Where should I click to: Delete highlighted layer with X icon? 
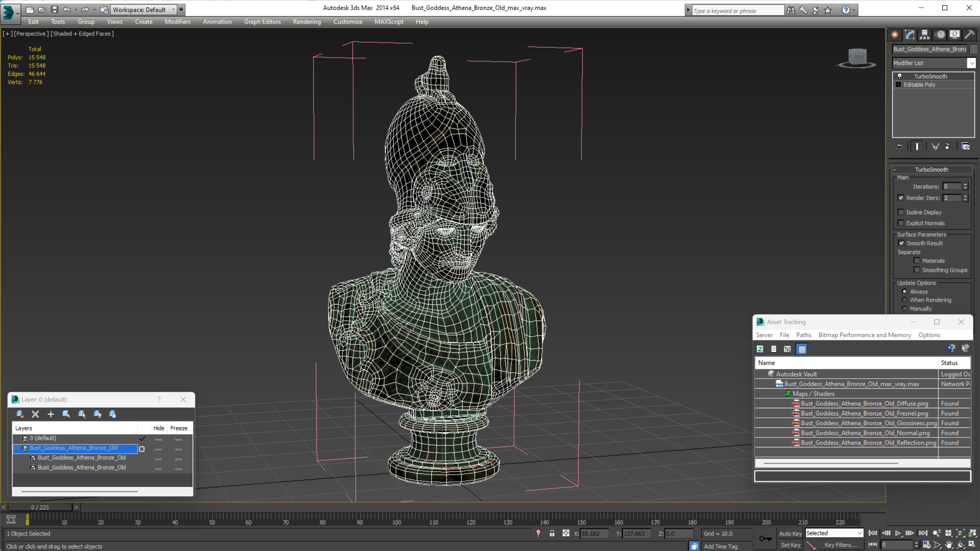[35, 414]
